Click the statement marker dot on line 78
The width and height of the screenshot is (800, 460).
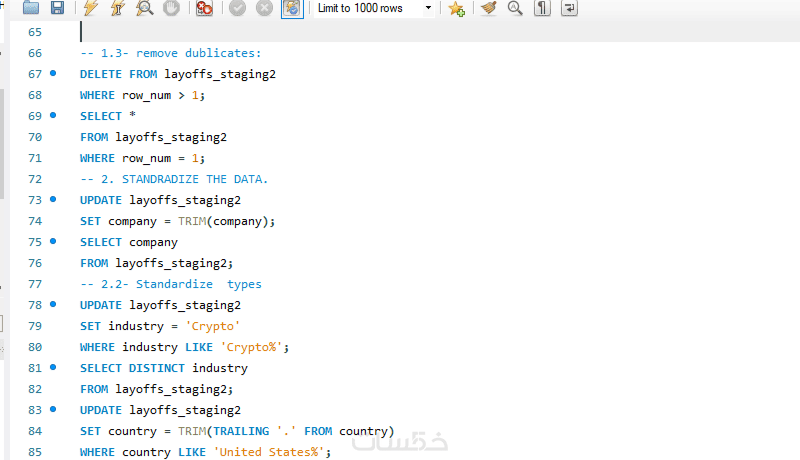coord(53,304)
